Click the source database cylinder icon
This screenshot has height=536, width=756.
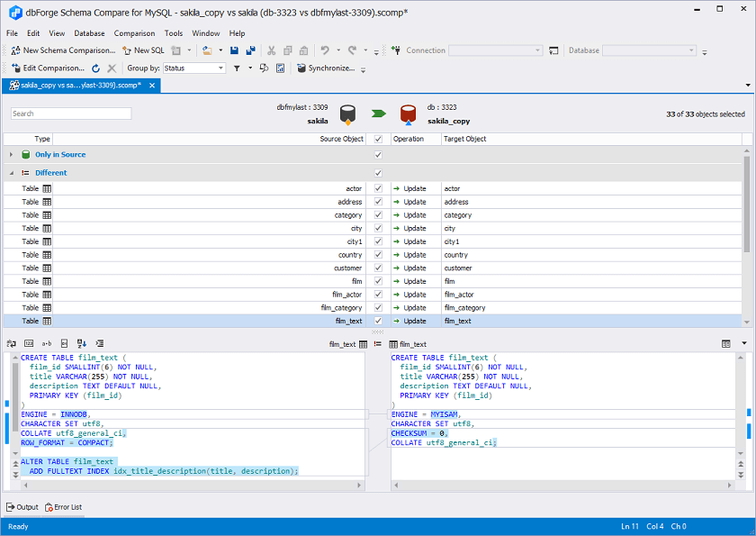348,114
